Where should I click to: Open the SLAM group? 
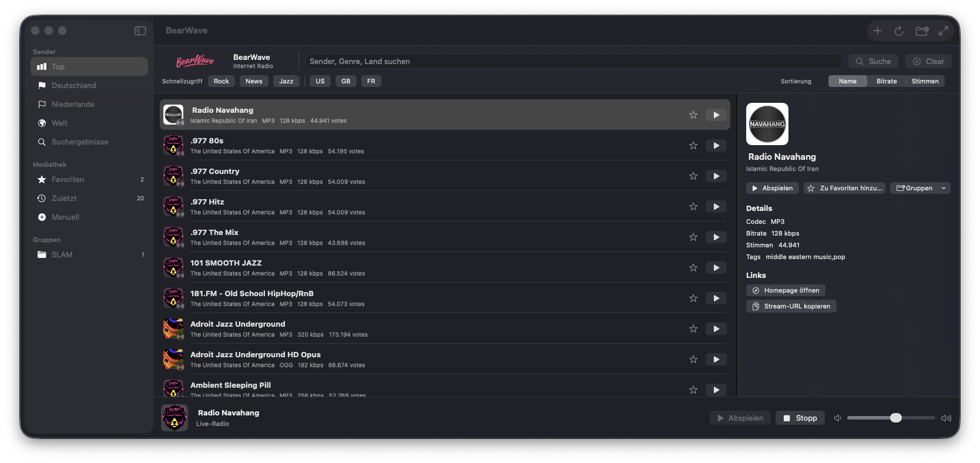[x=89, y=254]
